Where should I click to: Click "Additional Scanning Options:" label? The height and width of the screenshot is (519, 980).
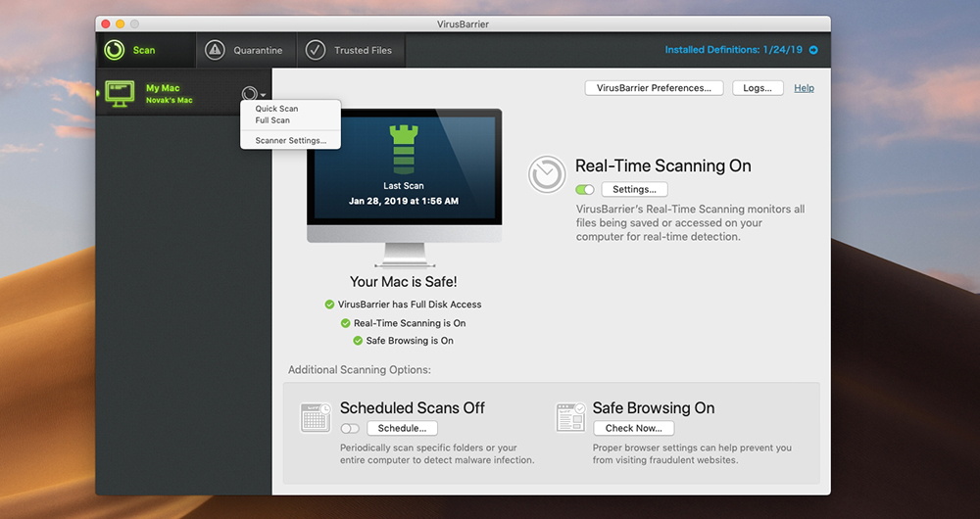click(360, 370)
